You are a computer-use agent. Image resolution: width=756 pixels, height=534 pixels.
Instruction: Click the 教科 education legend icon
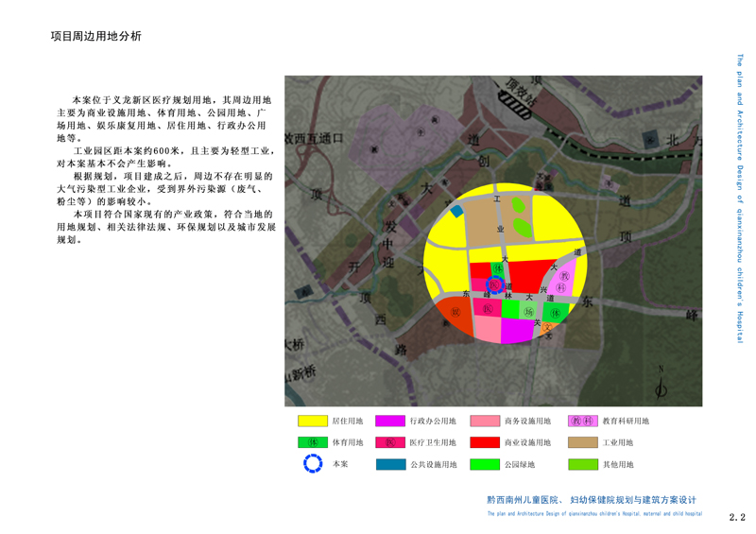click(x=582, y=421)
